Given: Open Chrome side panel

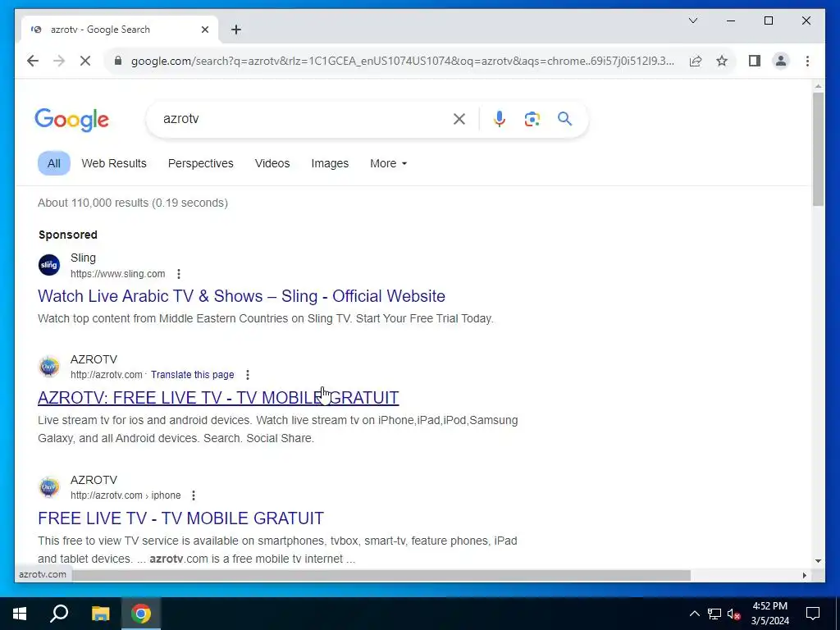Looking at the screenshot, I should tap(755, 61).
